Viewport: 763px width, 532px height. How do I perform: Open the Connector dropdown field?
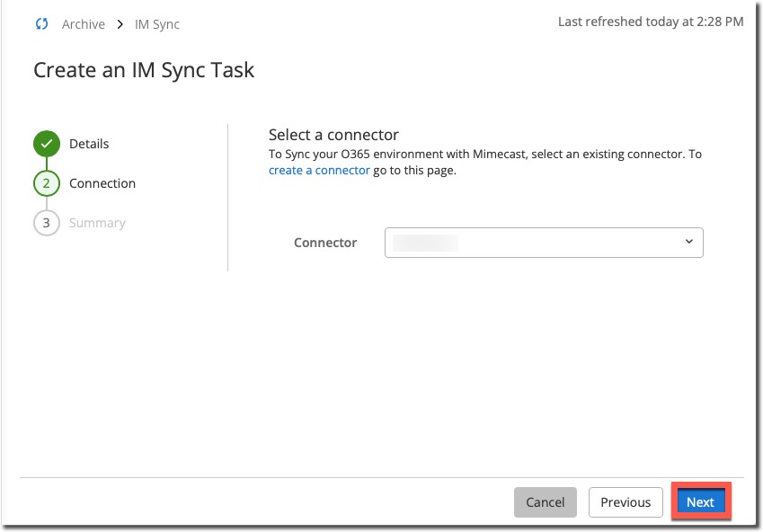543,243
